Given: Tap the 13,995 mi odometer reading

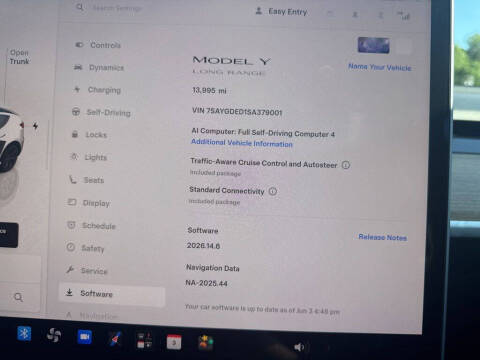Looking at the screenshot, I should pos(209,90).
